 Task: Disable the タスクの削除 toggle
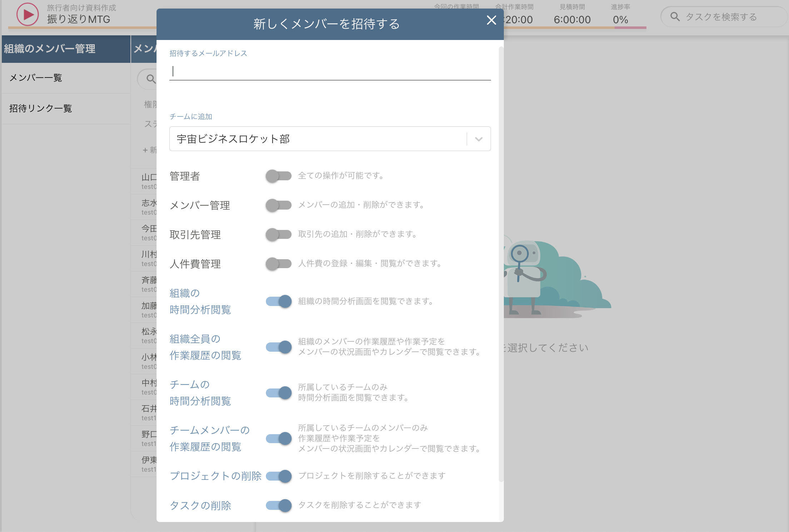(279, 505)
